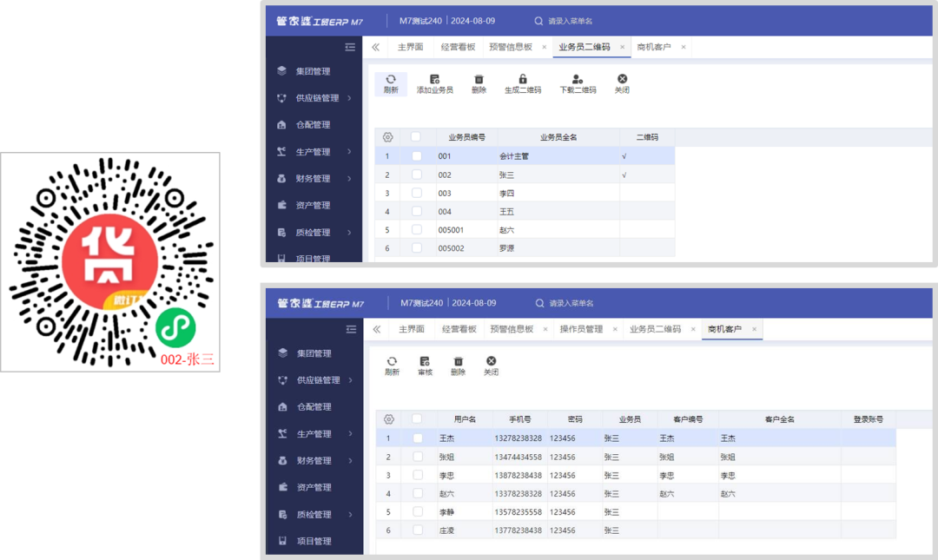The width and height of the screenshot is (938, 560).
Task: Switch to 商机客户 tab in top window
Action: 654,47
